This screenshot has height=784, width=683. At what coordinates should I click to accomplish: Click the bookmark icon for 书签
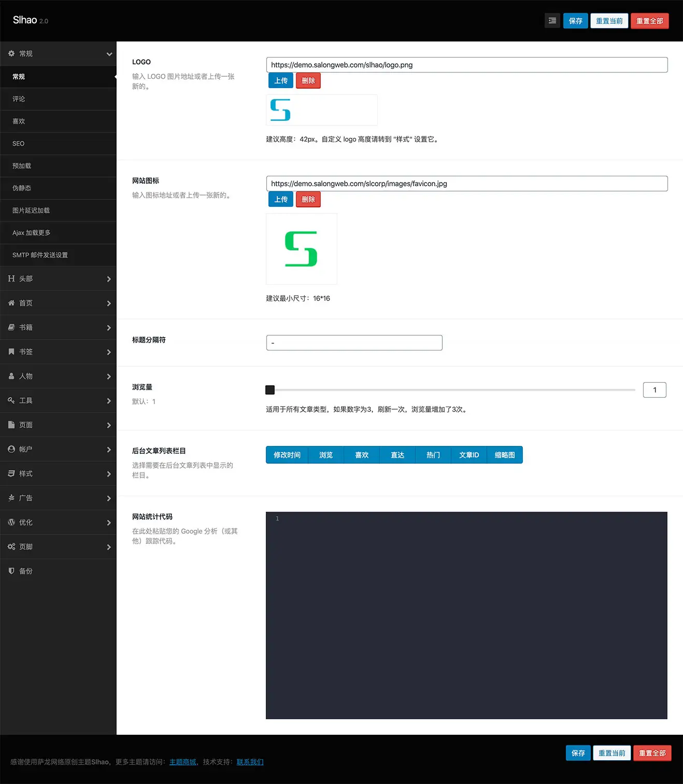[x=11, y=352]
